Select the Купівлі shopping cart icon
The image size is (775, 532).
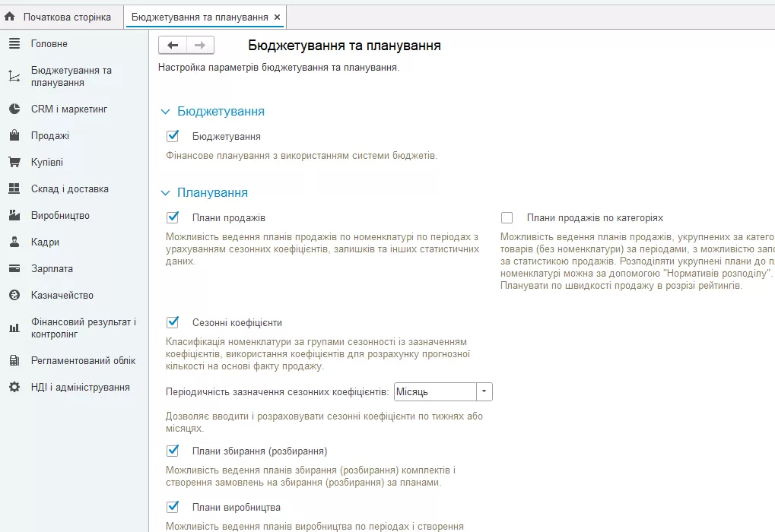(14, 162)
